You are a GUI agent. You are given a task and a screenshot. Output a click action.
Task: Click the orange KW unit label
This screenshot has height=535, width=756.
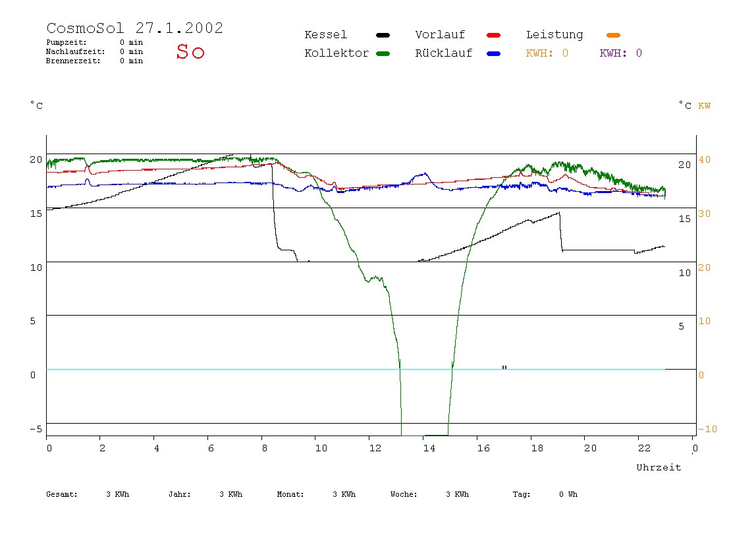tap(705, 105)
